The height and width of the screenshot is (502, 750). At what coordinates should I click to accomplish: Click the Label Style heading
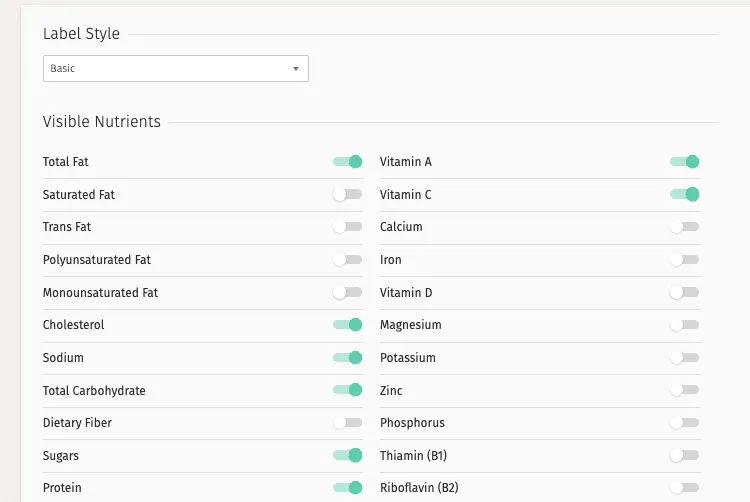coord(81,33)
